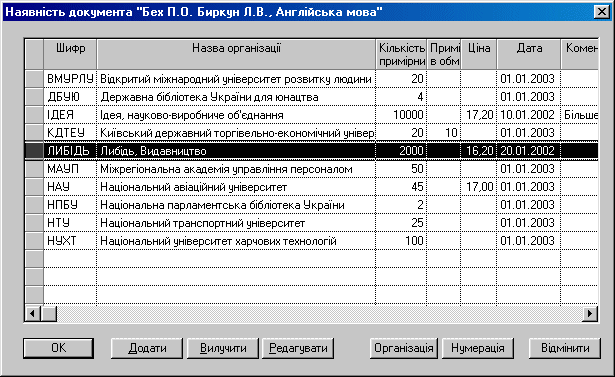
Task: Click the Вилучити button
Action: (223, 348)
